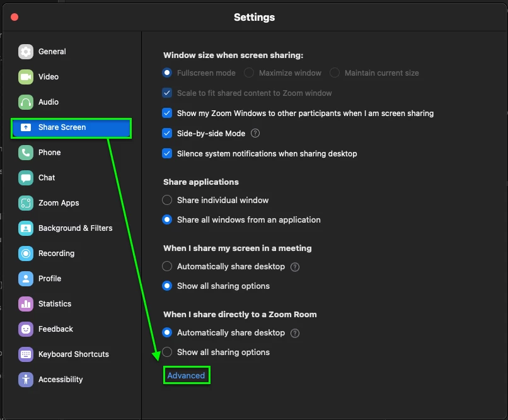This screenshot has width=508, height=420.
Task: Click the Window size when screen sharing heading
Action: [233, 55]
